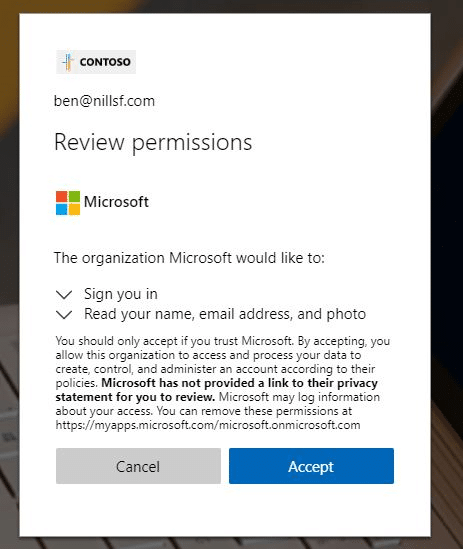Click the Review permissions heading

[x=153, y=143]
